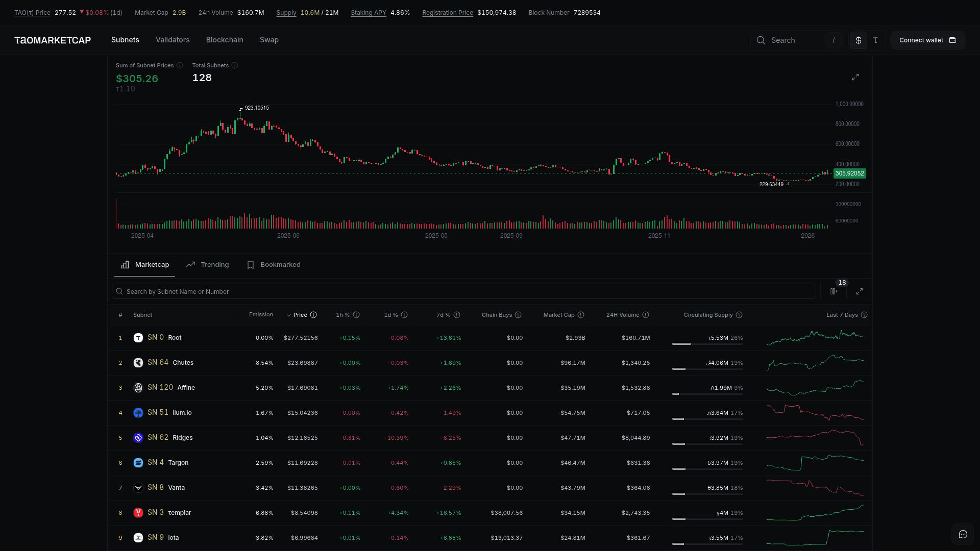
Task: Open the Market Cap column info tooltip
Action: [x=582, y=315]
